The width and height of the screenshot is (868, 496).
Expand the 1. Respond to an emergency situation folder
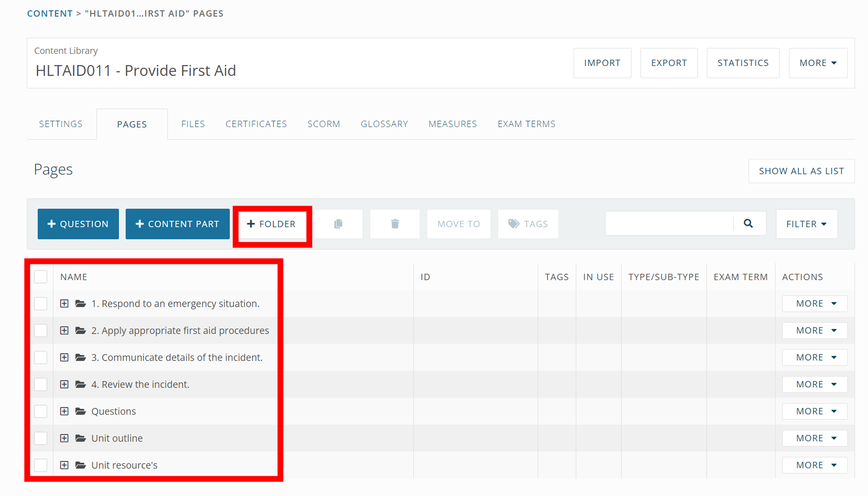click(x=64, y=304)
